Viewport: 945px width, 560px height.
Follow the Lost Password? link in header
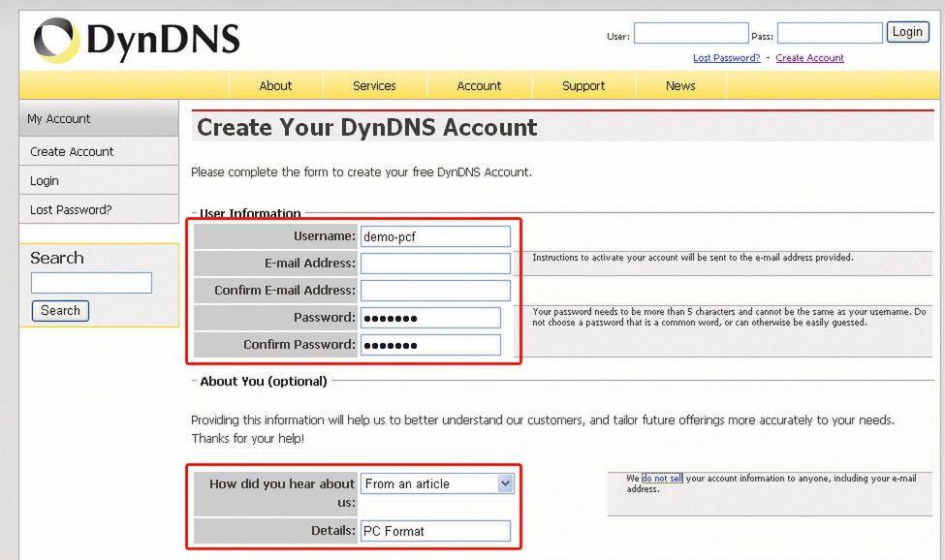(726, 58)
